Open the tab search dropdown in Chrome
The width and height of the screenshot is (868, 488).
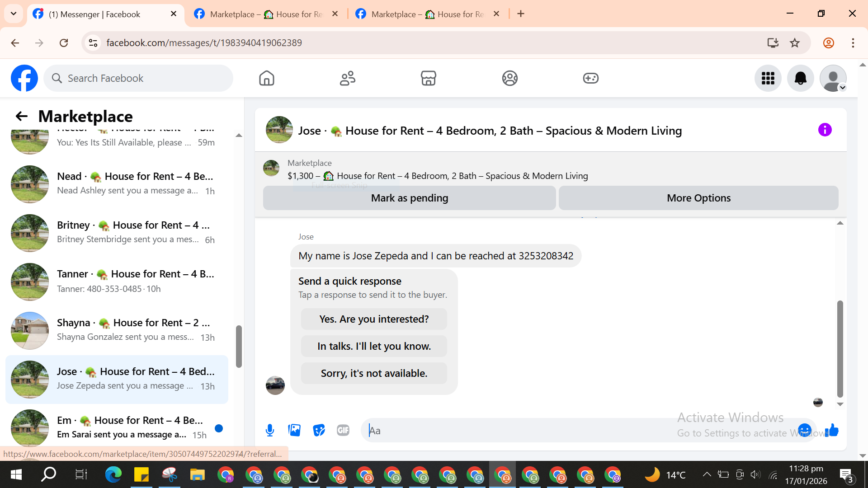click(14, 14)
